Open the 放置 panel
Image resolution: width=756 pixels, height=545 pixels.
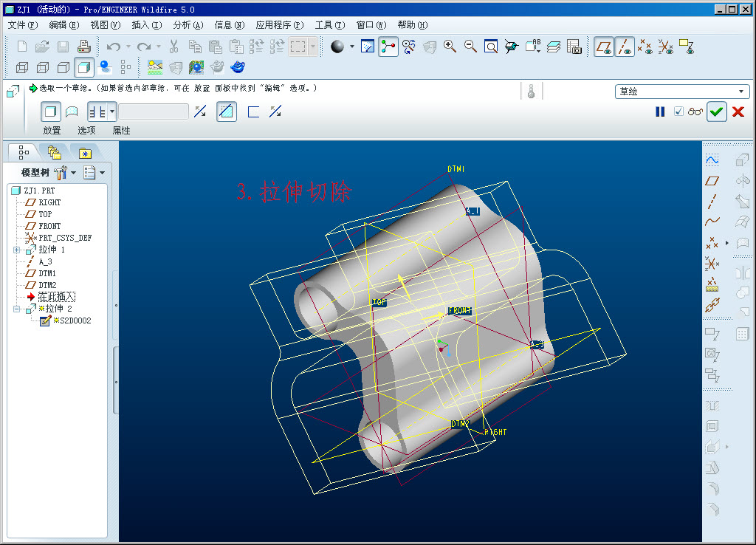[52, 131]
